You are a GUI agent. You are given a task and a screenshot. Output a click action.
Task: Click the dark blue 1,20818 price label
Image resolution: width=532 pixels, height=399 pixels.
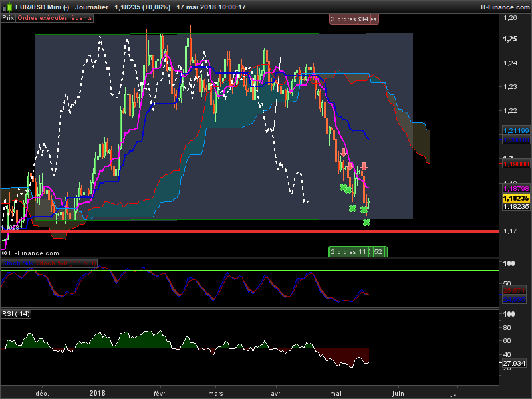point(516,140)
